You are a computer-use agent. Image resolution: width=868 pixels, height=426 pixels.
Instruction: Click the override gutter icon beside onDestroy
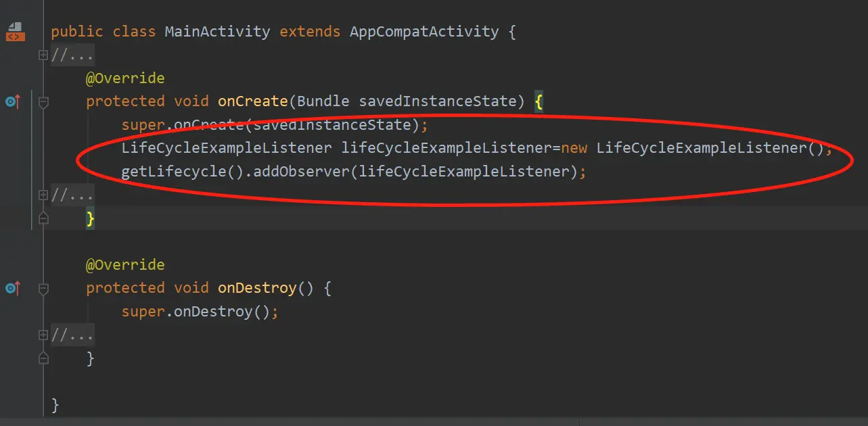tap(13, 289)
